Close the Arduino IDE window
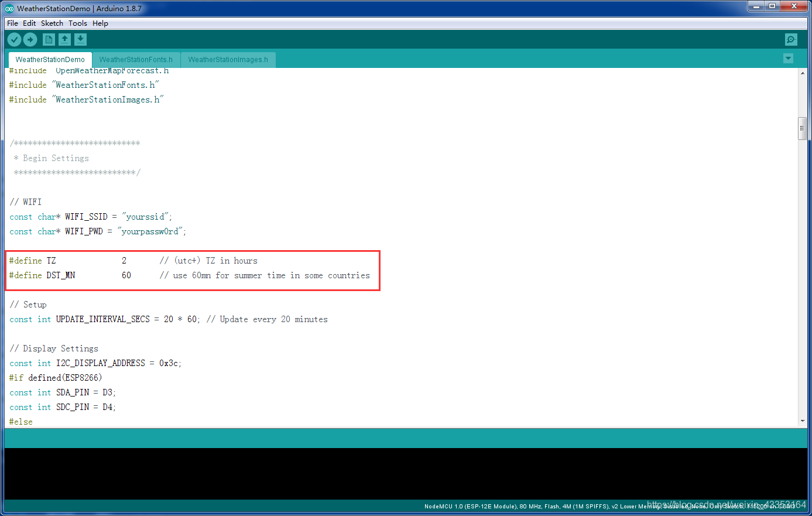Viewport: 812px width, 516px height. [x=794, y=6]
